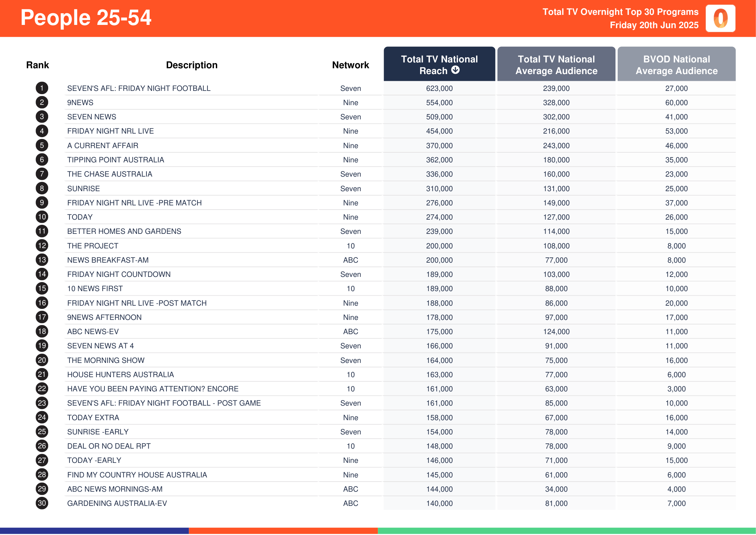Click the 140,000 reach value
The image size is (756, 535).
point(439,503)
